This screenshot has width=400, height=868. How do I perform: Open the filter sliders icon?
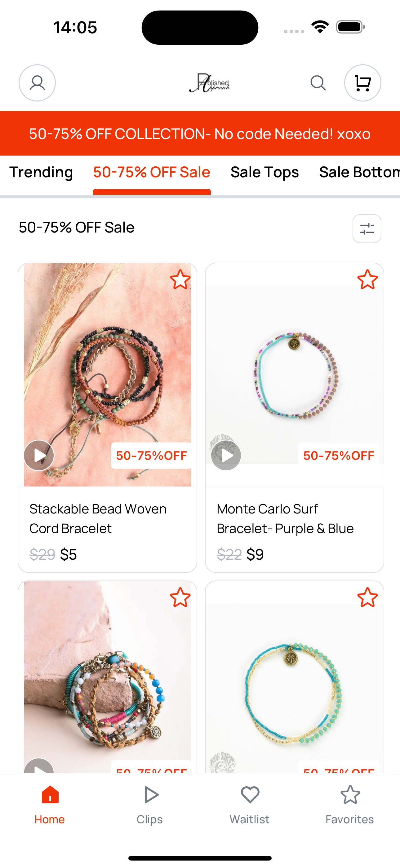click(x=367, y=229)
